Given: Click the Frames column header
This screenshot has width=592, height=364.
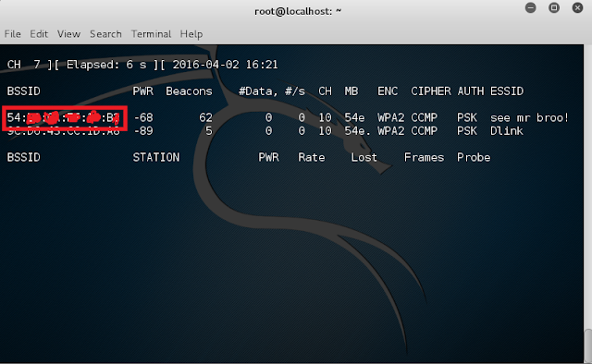Looking at the screenshot, I should [x=424, y=157].
